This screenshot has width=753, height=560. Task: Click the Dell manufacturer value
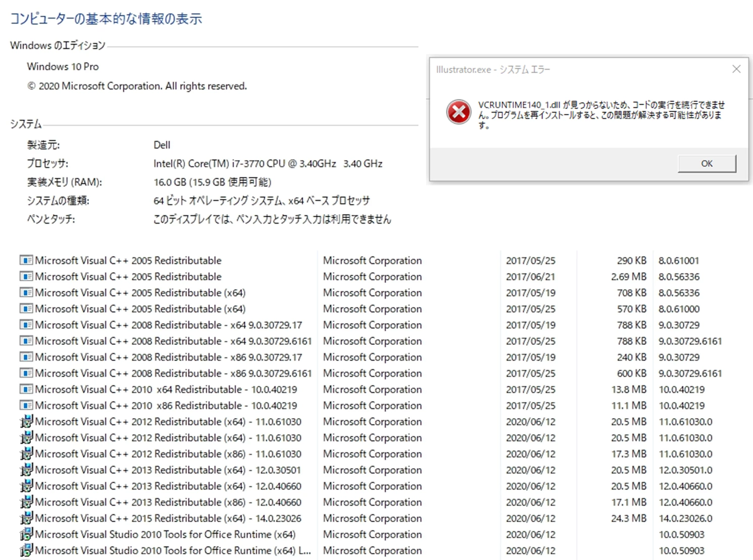[162, 145]
